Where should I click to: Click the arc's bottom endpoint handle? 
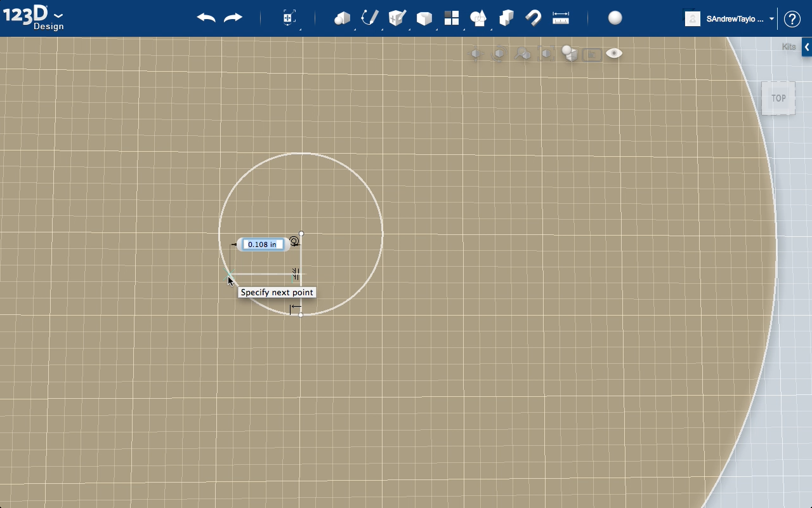coord(301,315)
